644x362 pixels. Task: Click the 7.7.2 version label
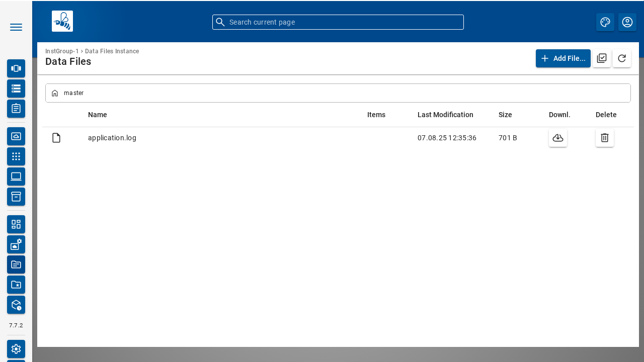pos(16,325)
